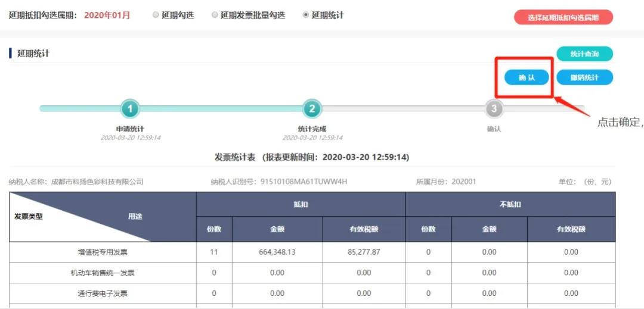This screenshot has height=309, width=644.
Task: Click the 抵扣 column group header
Action: tap(301, 204)
